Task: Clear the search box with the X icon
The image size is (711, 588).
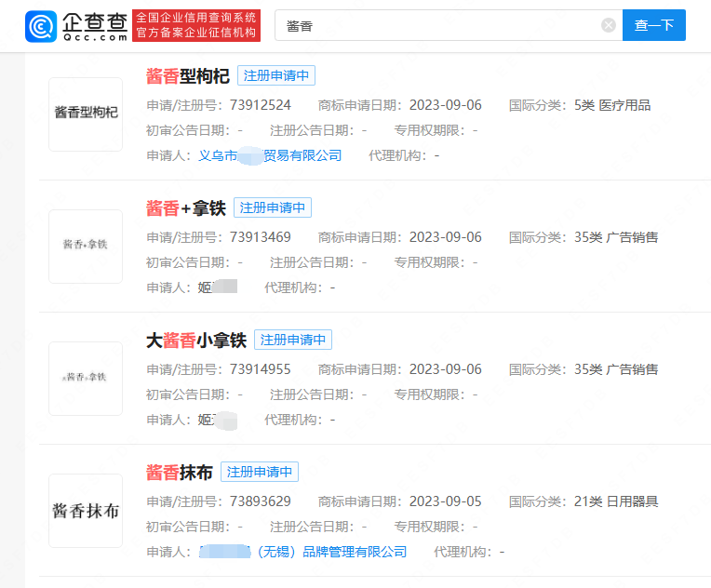Action: (x=609, y=25)
